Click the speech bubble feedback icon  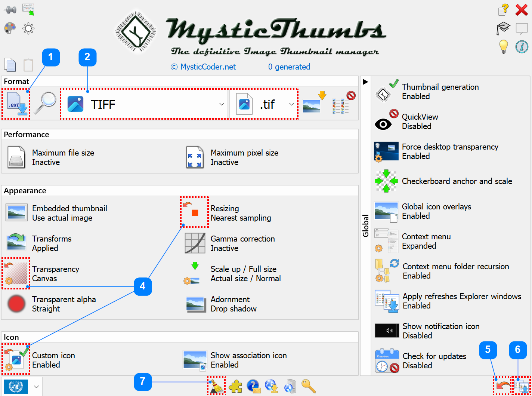(x=522, y=28)
